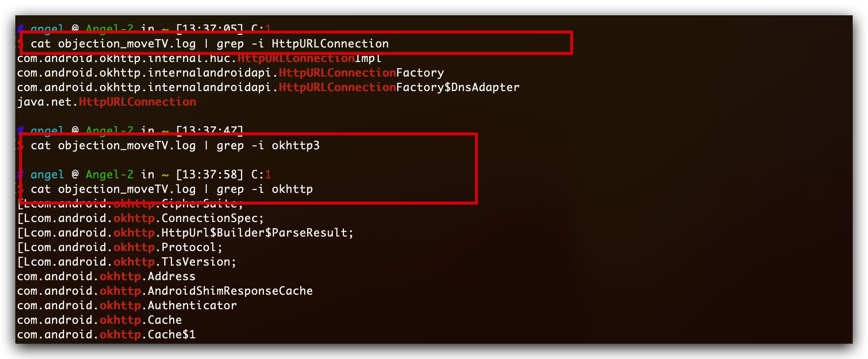Click the grep -i HttpURLConnection command line
868x359 pixels.
210,44
